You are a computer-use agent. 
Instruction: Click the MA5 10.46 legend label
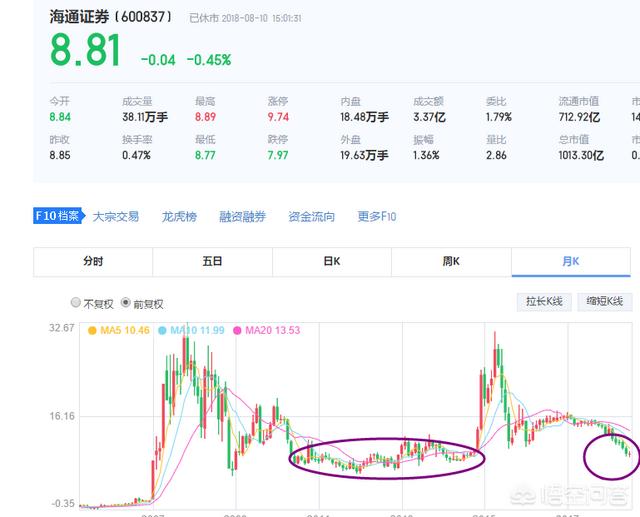tap(125, 331)
